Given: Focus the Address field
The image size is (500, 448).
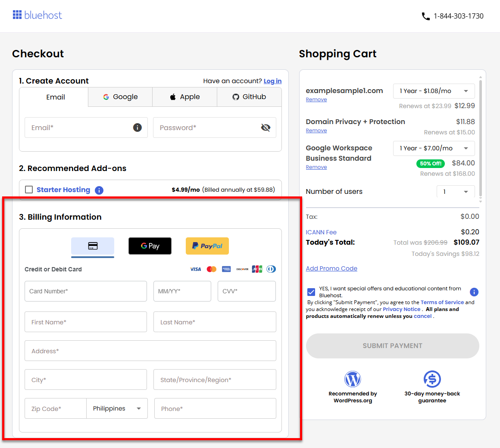Looking at the screenshot, I should click(x=150, y=351).
